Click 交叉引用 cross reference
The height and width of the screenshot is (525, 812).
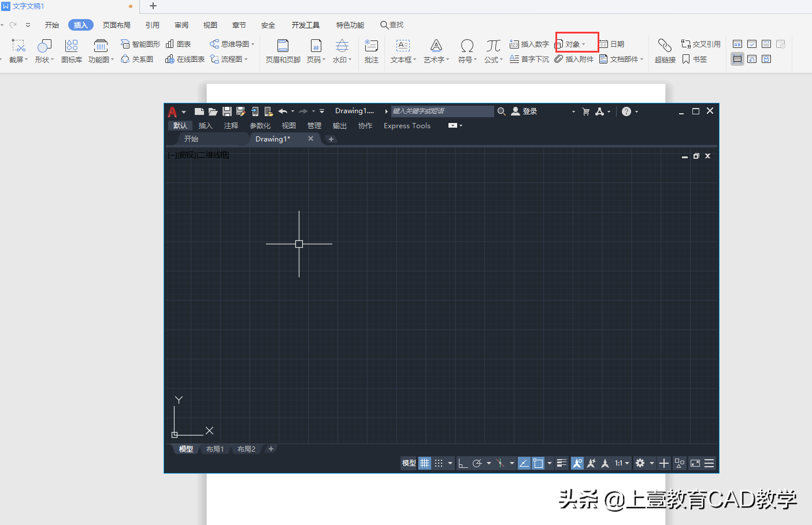[700, 44]
